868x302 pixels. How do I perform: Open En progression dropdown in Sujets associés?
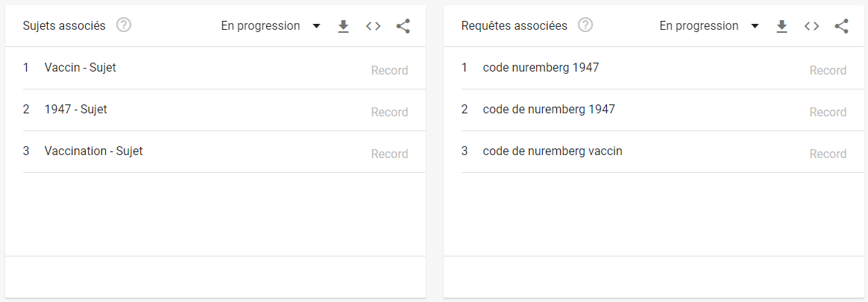[x=271, y=26]
